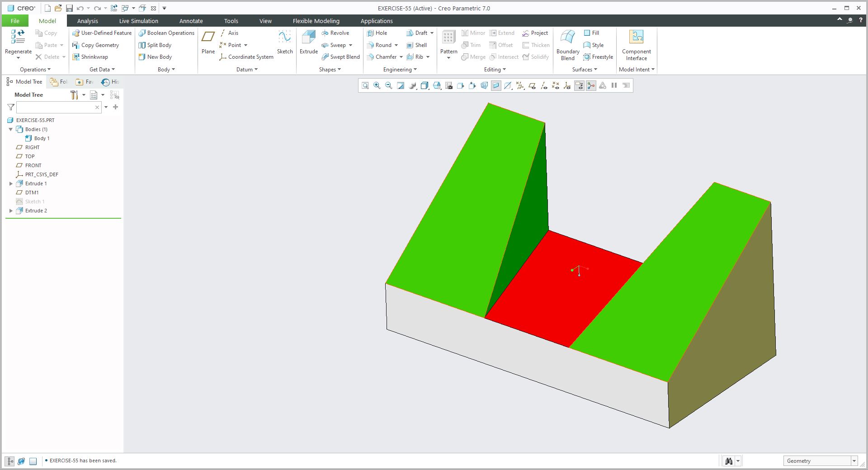Screen dimensions: 868x470
Task: Open the Operations group dropdown
Action: [35, 70]
